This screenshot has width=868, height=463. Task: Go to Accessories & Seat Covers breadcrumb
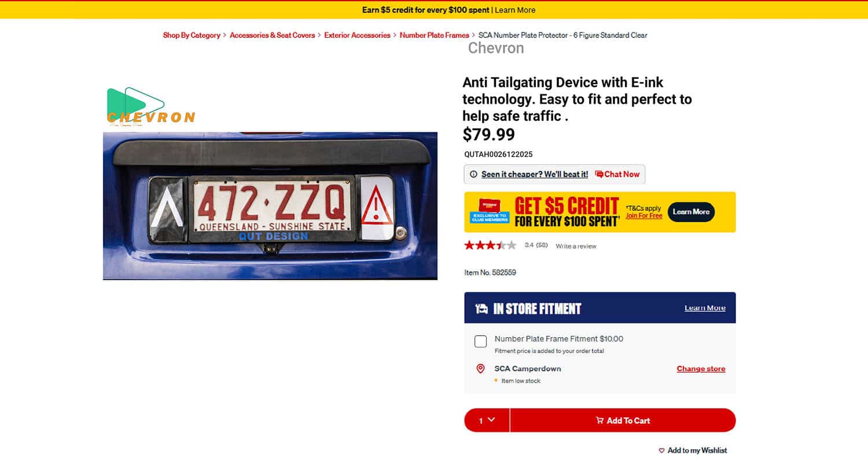tap(272, 35)
